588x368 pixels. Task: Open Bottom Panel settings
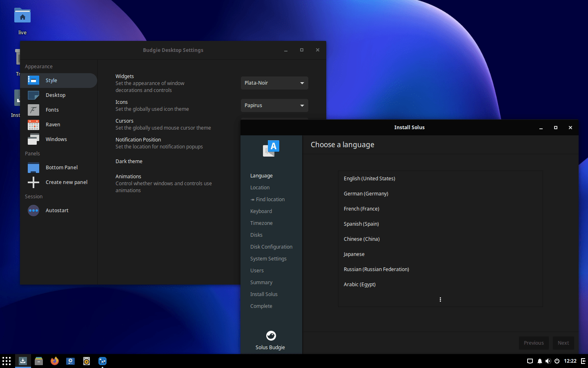[x=59, y=168]
